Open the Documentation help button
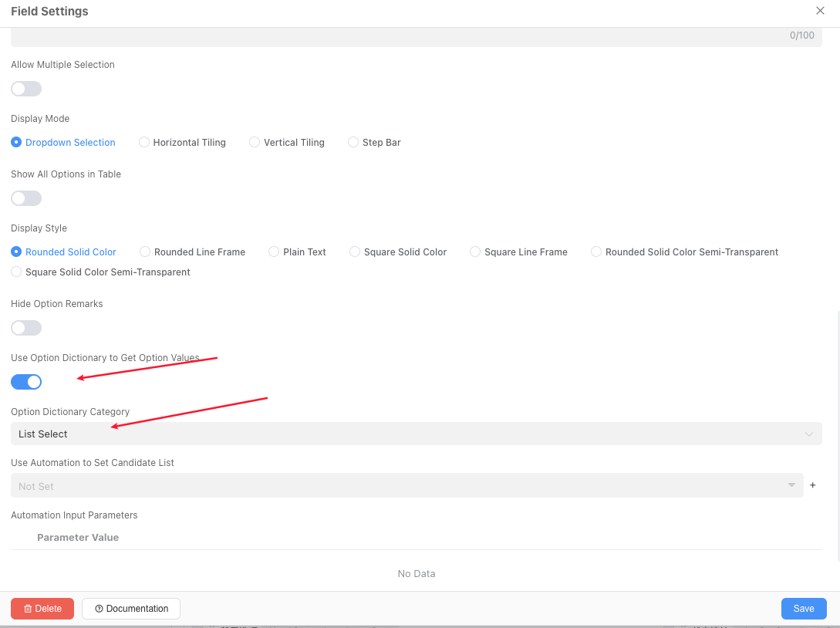This screenshot has height=628, width=840. click(x=131, y=609)
